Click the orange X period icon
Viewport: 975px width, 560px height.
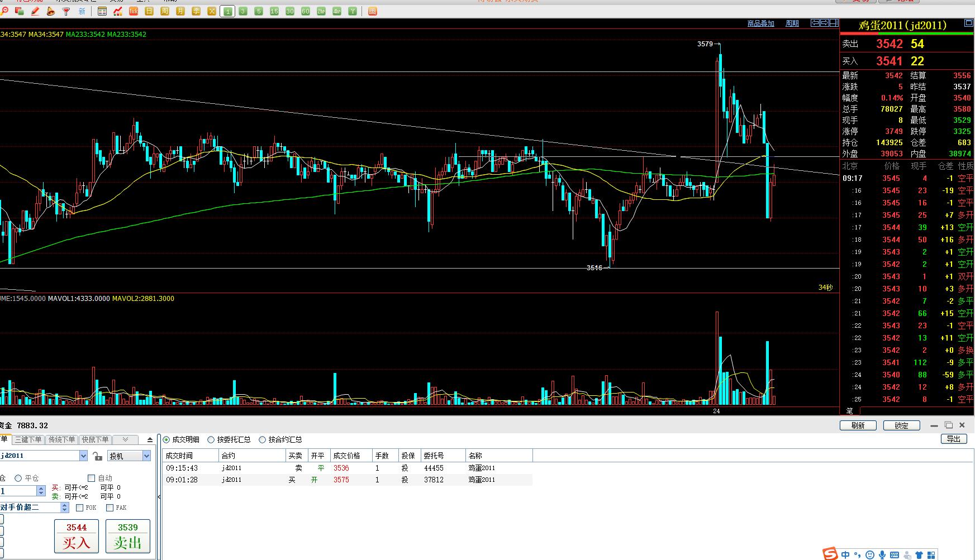pos(212,11)
